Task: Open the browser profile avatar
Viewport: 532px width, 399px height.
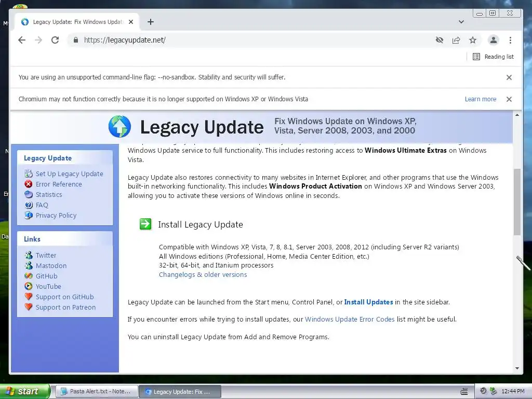Action: point(494,40)
